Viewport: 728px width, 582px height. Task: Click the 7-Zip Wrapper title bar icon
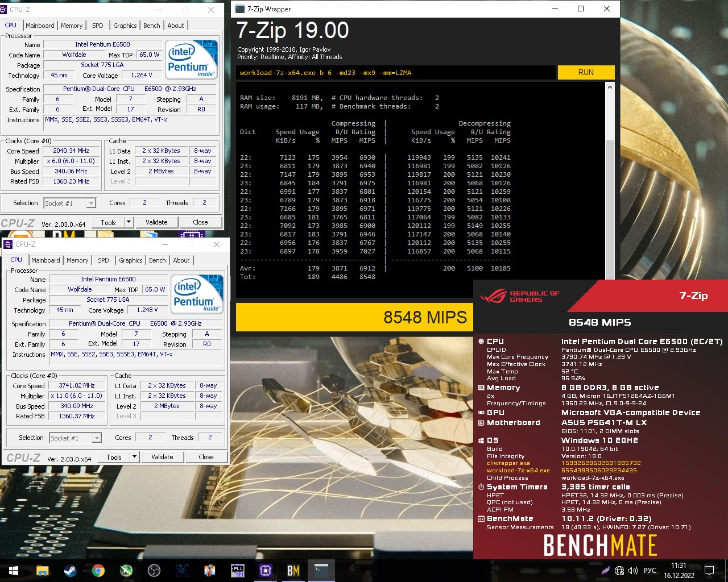(x=240, y=9)
